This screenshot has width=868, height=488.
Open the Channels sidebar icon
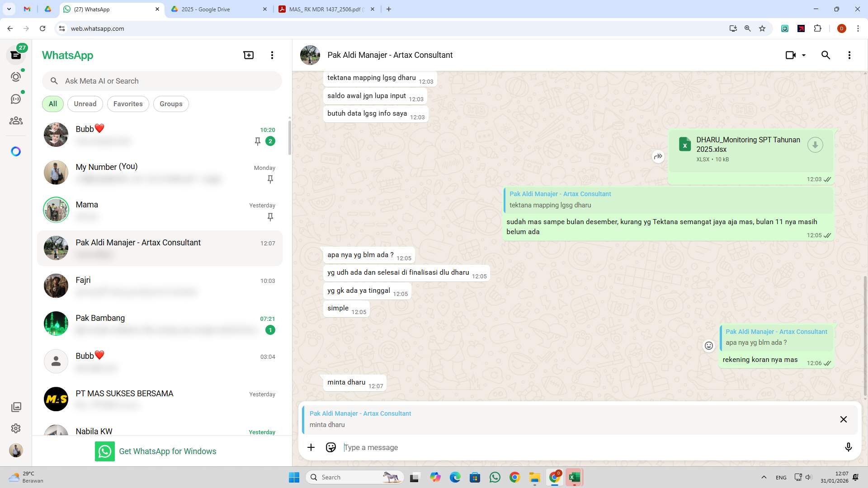point(16,98)
